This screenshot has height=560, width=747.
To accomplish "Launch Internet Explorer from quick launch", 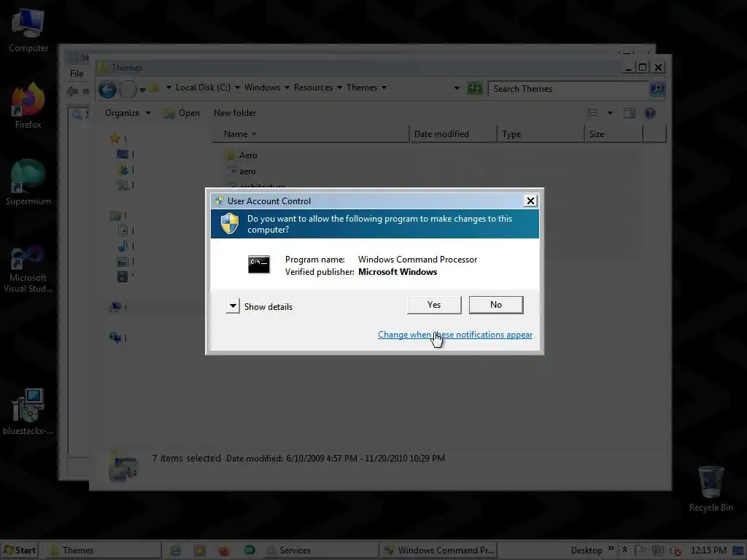I will [175, 551].
